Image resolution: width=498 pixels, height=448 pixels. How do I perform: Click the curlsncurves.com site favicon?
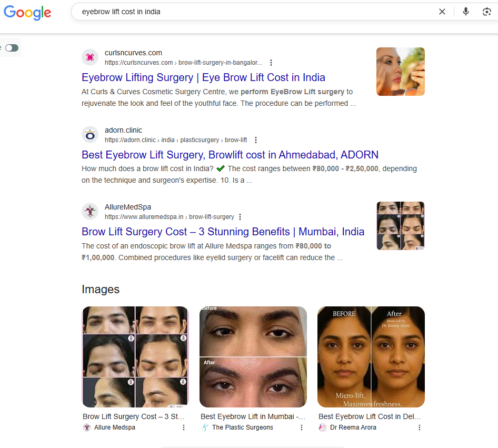90,57
